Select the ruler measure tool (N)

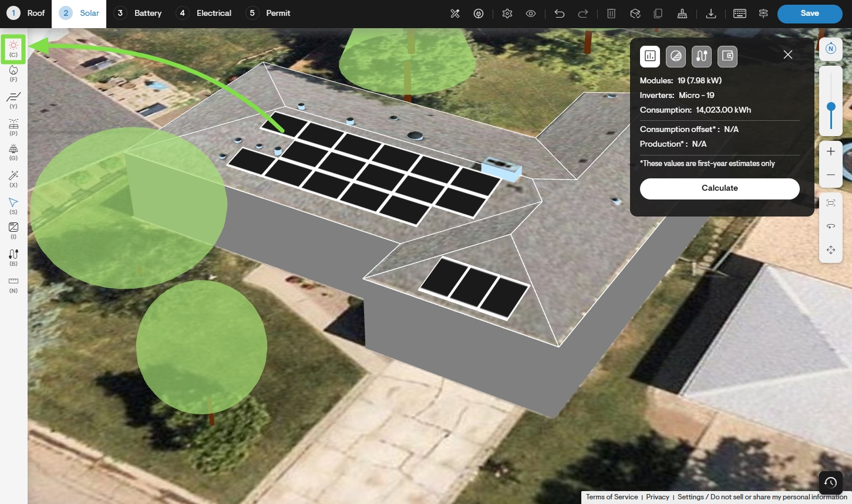14,283
